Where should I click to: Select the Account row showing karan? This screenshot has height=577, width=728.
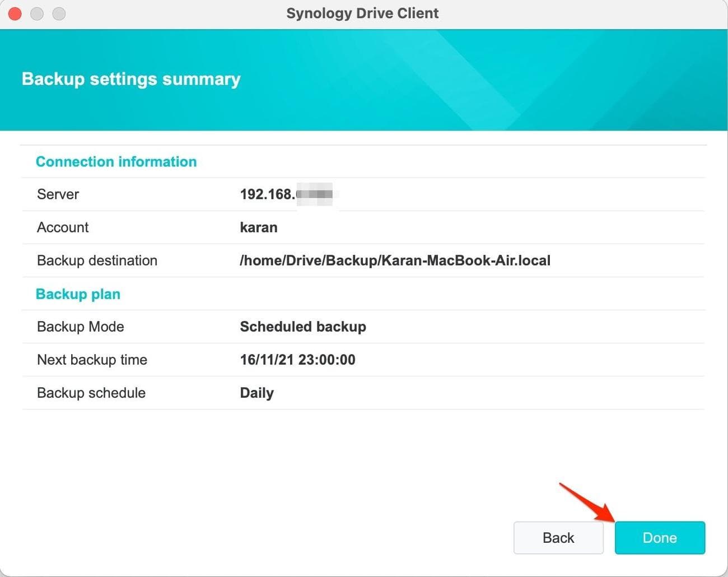[63, 227]
